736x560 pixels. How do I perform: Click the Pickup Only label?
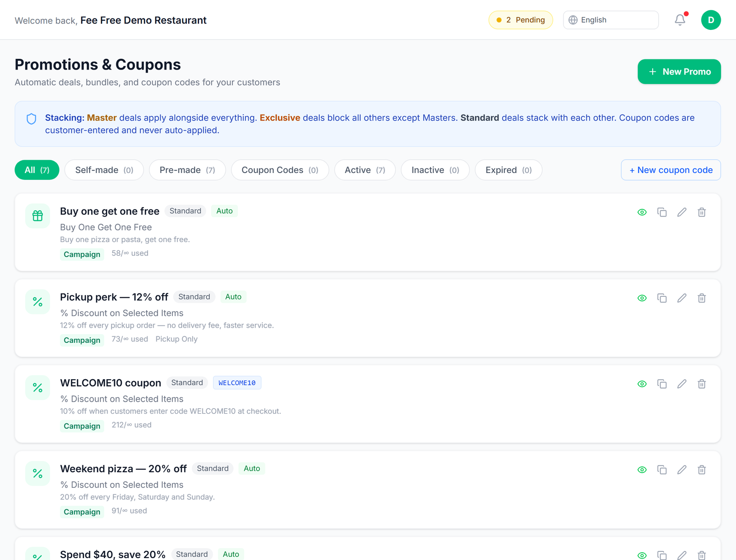(176, 339)
